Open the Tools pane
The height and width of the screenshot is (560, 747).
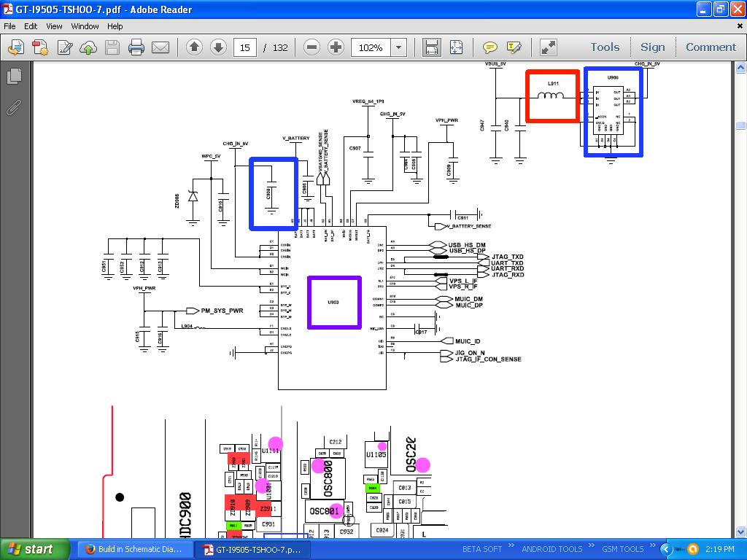605,47
